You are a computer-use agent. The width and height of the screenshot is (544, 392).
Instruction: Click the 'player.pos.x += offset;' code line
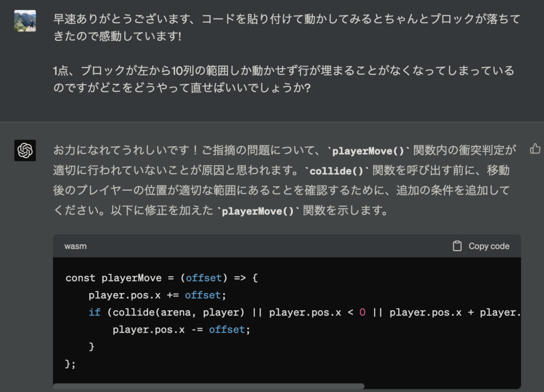click(153, 295)
